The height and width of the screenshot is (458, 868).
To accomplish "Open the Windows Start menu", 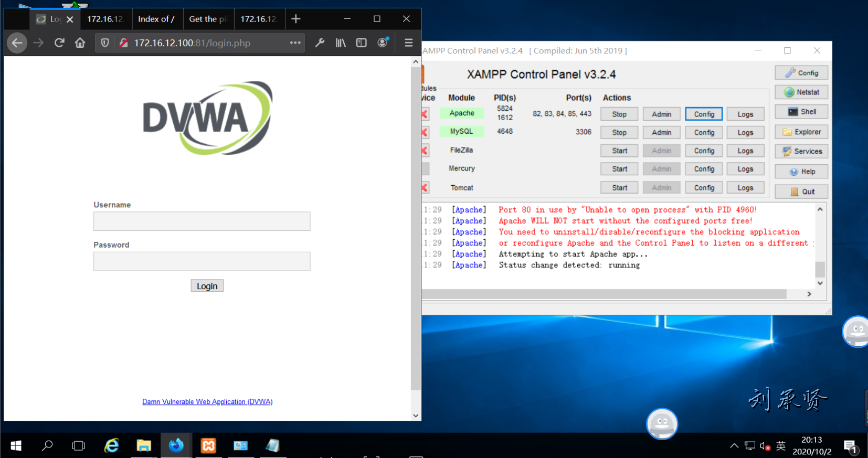I will pyautogui.click(x=16, y=445).
